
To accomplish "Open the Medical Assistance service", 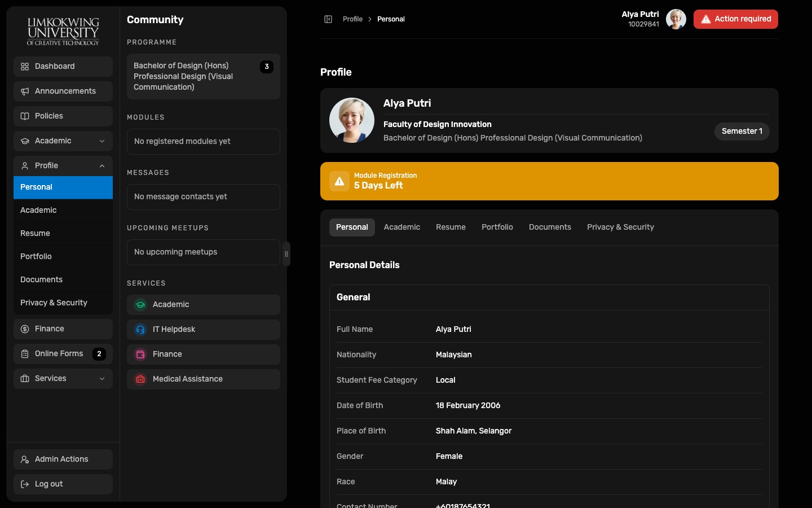I will coord(204,379).
